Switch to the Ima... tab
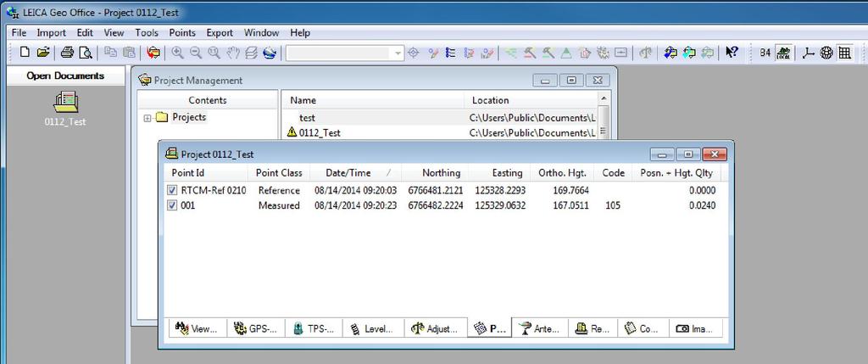 click(x=695, y=328)
